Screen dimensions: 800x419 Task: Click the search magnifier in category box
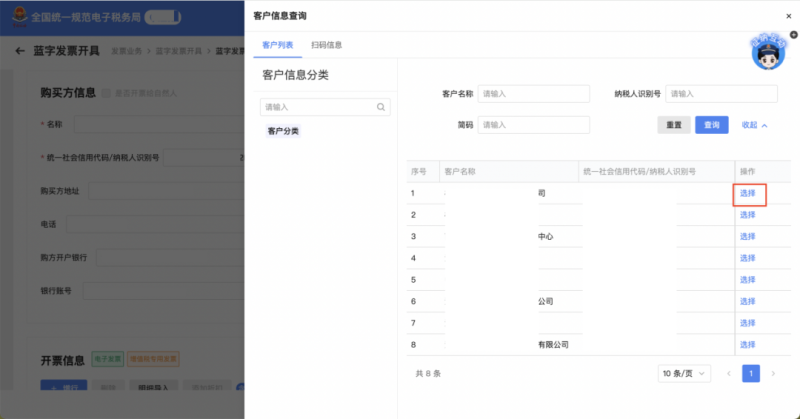pyautogui.click(x=381, y=107)
